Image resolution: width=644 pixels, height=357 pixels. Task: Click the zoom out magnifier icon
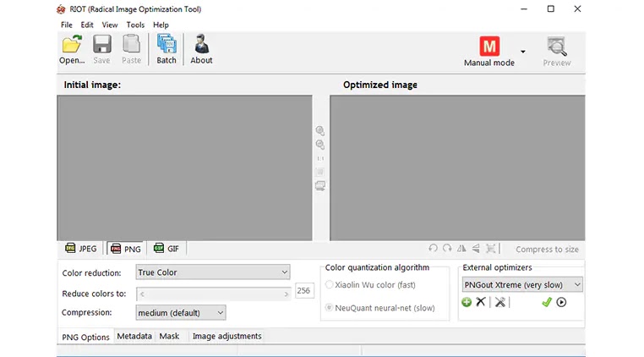[320, 145]
